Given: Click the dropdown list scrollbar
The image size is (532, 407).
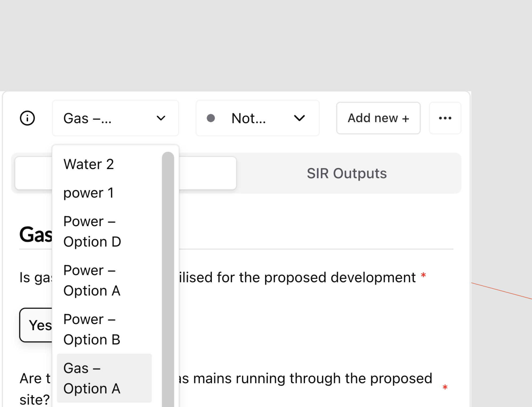Looking at the screenshot, I should (x=168, y=267).
